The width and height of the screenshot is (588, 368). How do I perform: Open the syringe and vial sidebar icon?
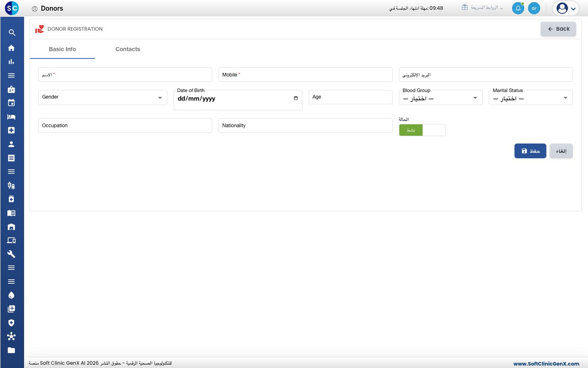point(11,186)
